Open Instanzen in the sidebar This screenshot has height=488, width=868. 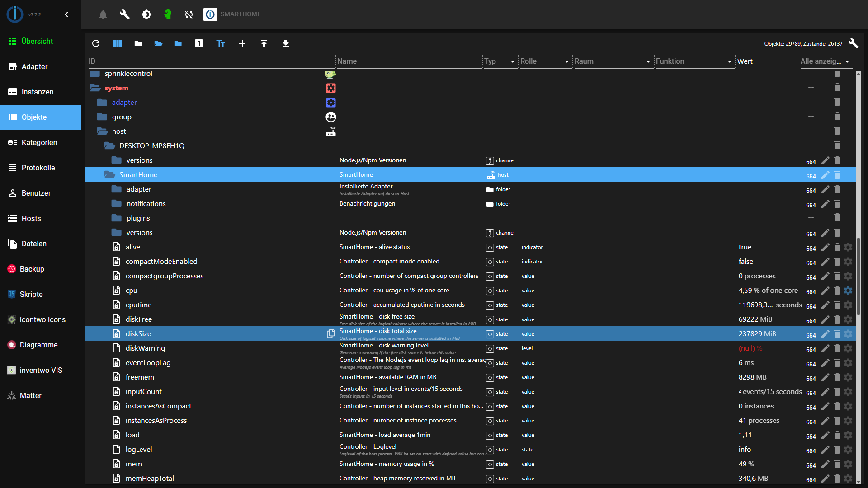coord(41,92)
